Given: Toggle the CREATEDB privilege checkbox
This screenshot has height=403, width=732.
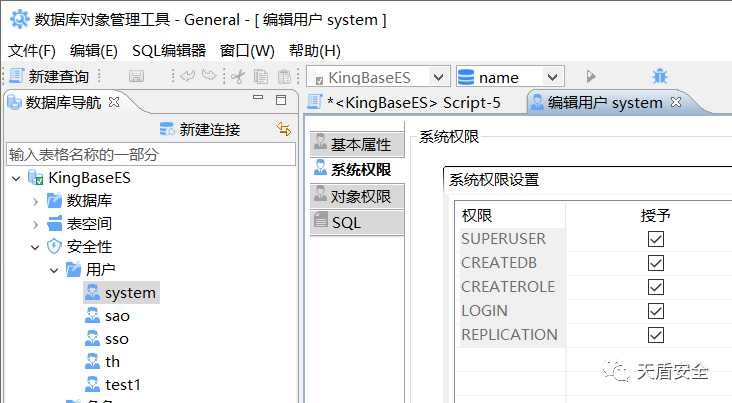Looking at the screenshot, I should click(656, 263).
